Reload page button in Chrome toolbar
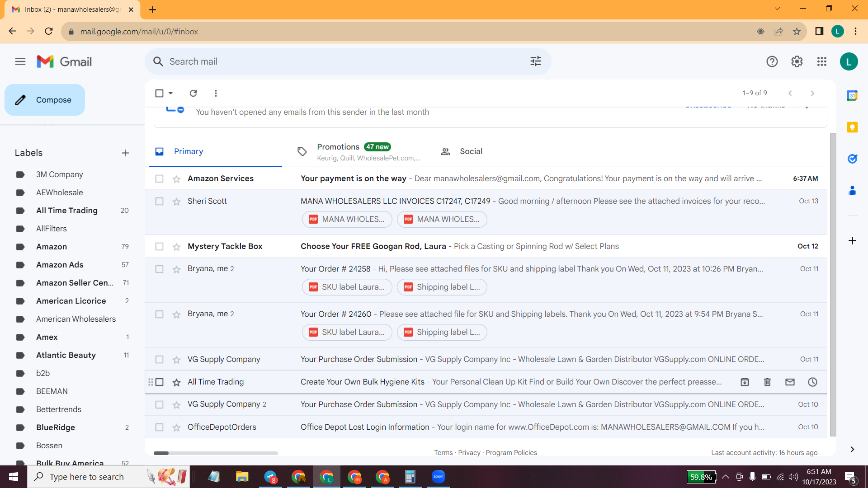Screen dimensions: 868x488 click(x=49, y=31)
